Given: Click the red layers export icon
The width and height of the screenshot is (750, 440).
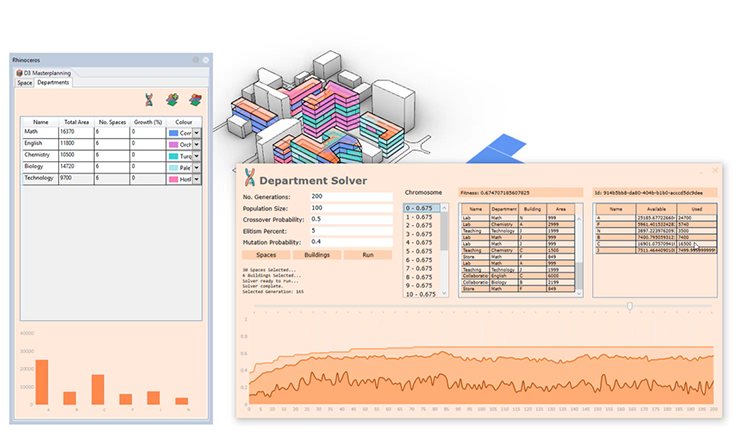Looking at the screenshot, I should (195, 99).
